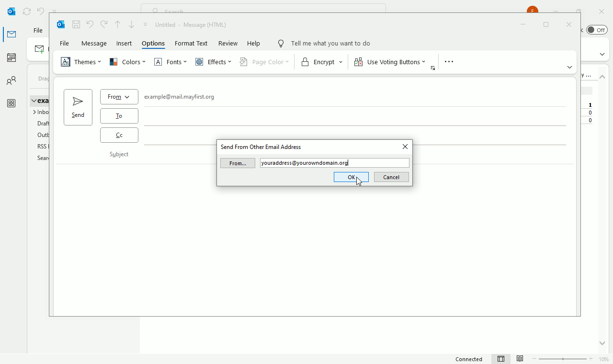Image resolution: width=613 pixels, height=364 pixels.
Task: Click Cancel in the Send From dialog
Action: click(x=391, y=177)
